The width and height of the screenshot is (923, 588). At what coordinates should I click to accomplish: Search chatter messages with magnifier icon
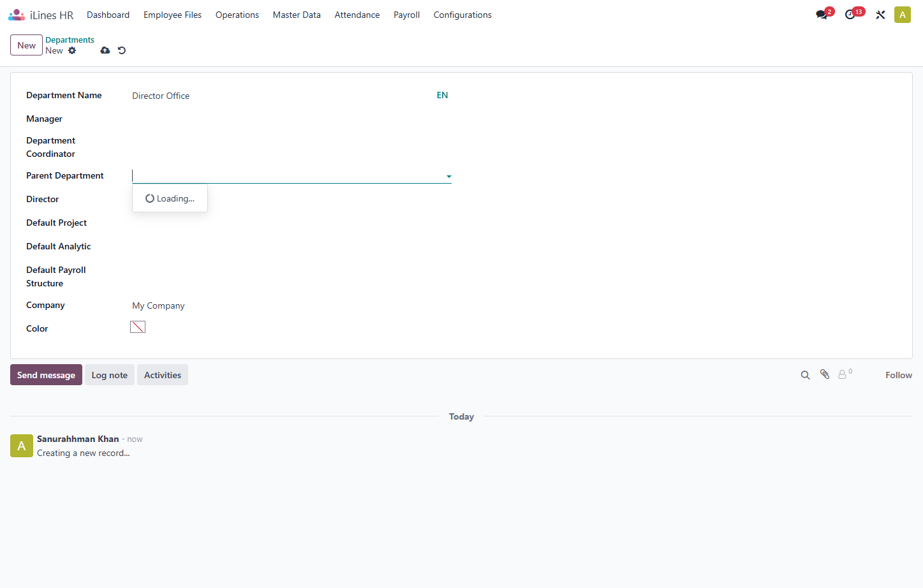(806, 375)
